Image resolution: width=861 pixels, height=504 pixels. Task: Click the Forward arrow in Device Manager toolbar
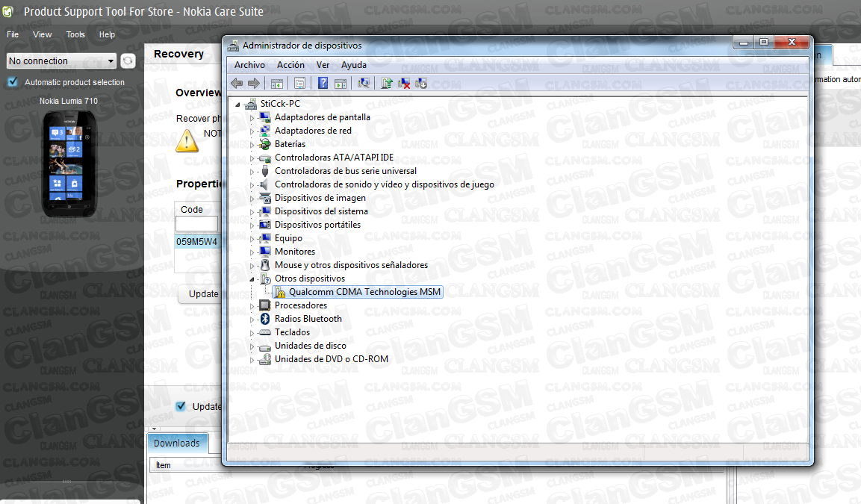tap(254, 84)
